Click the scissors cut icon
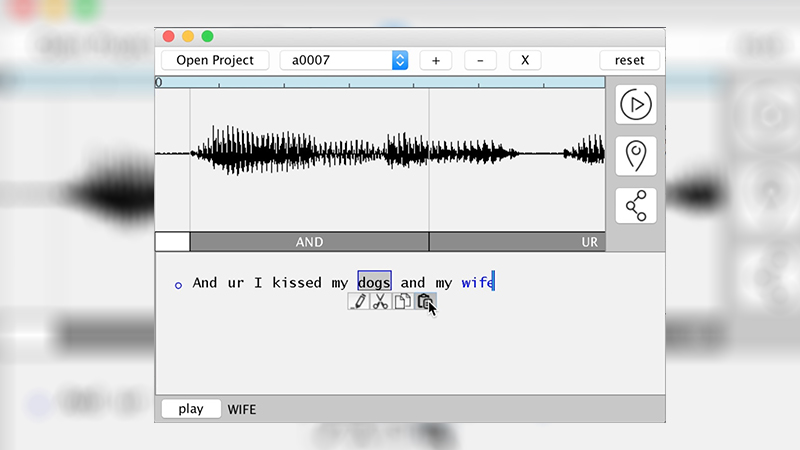 [381, 302]
